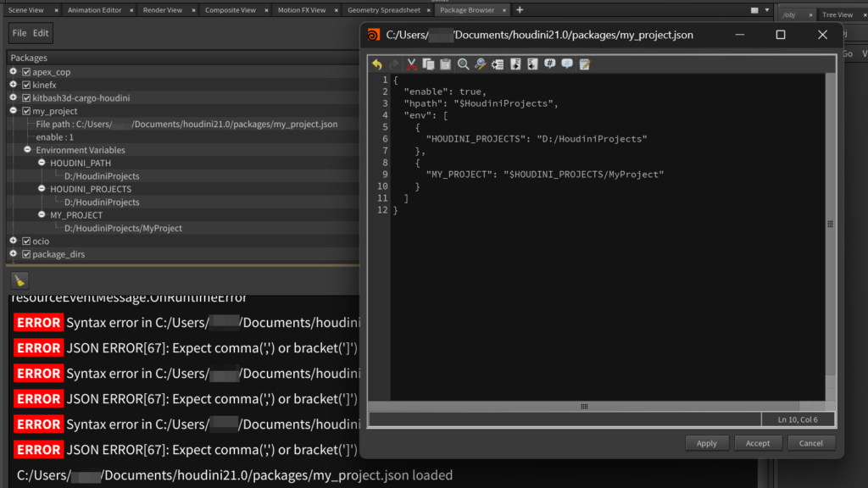The image size is (868, 488).
Task: Click the broom clear-messages icon
Action: 20,280
